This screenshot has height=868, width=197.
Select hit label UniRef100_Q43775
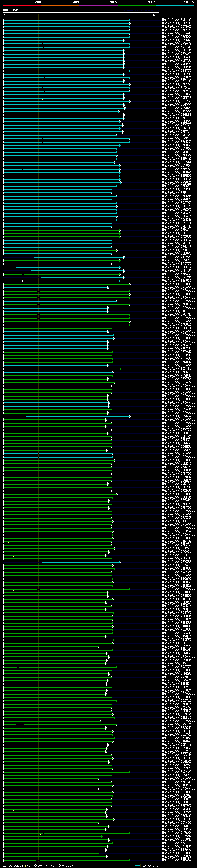177,71
